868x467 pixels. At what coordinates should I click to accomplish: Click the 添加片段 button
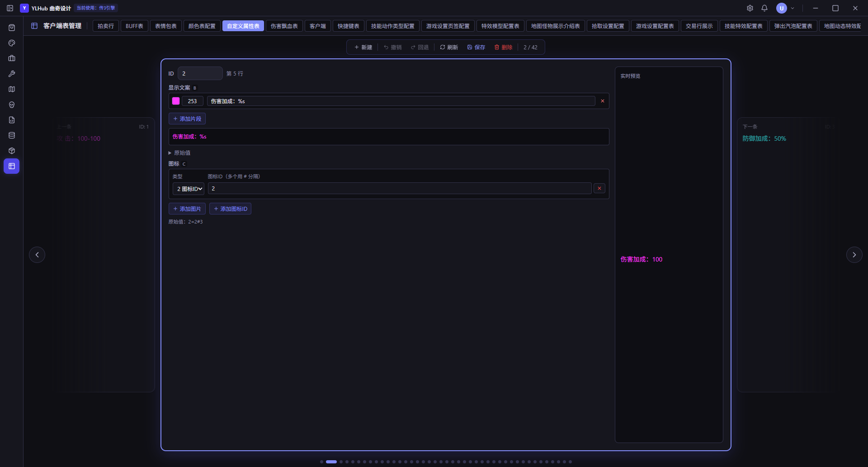pyautogui.click(x=187, y=119)
